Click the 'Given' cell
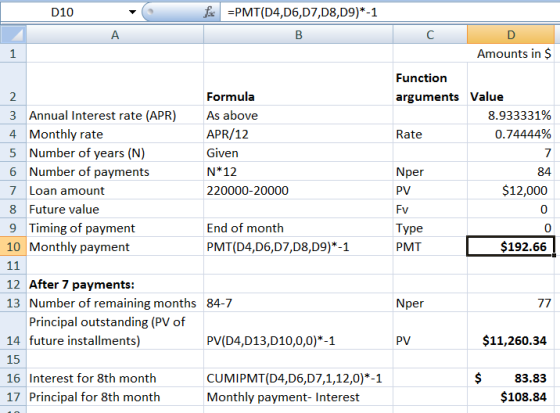Screen dimensions: 560x413 coord(299,153)
